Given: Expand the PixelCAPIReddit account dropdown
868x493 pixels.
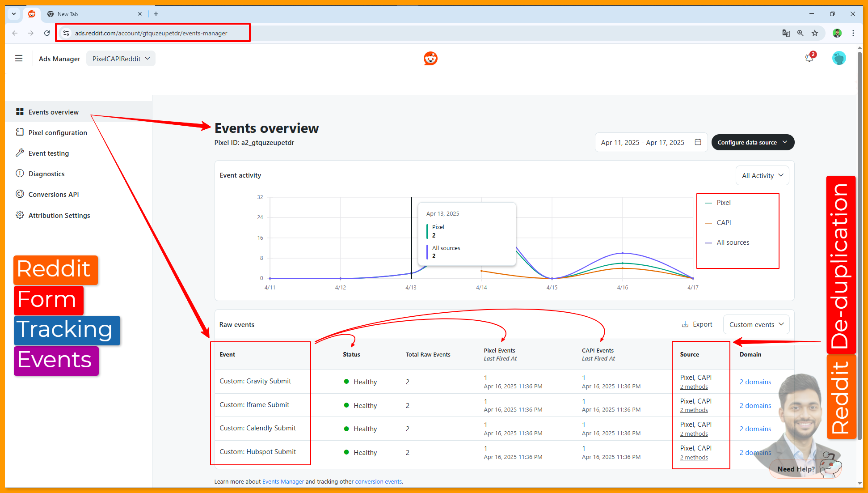Looking at the screenshot, I should 121,59.
